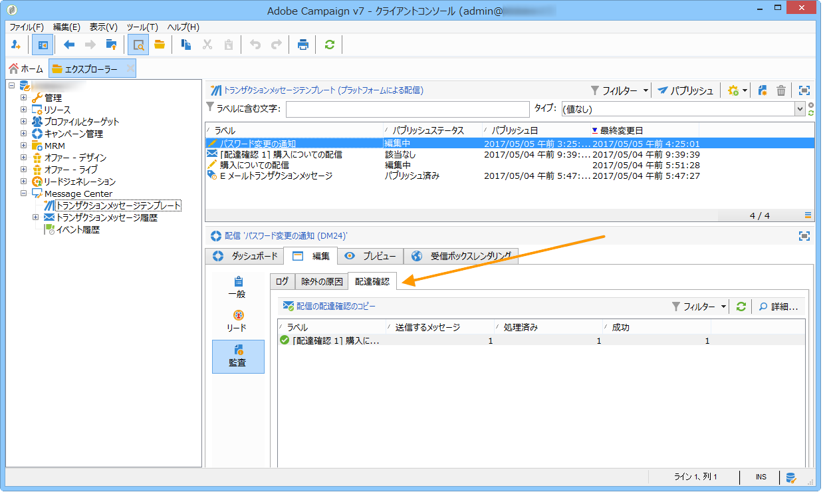Open the 表示(V) menu
831x504 pixels.
click(x=104, y=27)
